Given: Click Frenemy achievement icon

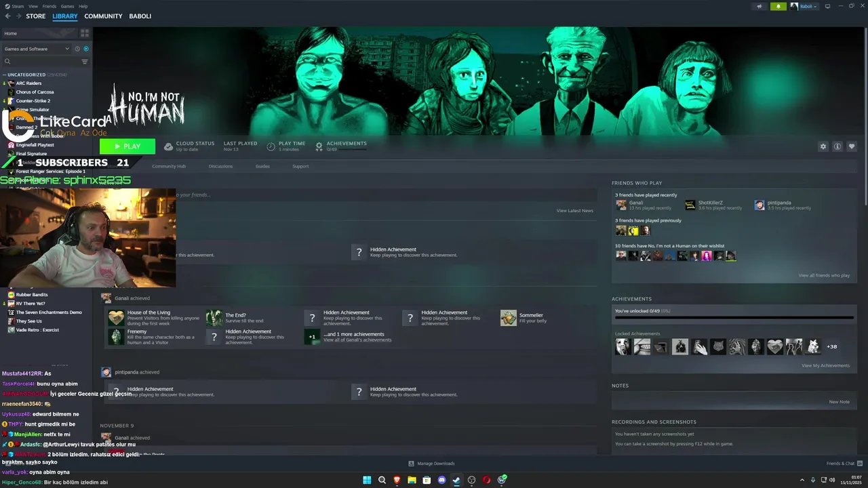Looking at the screenshot, I should click(116, 337).
